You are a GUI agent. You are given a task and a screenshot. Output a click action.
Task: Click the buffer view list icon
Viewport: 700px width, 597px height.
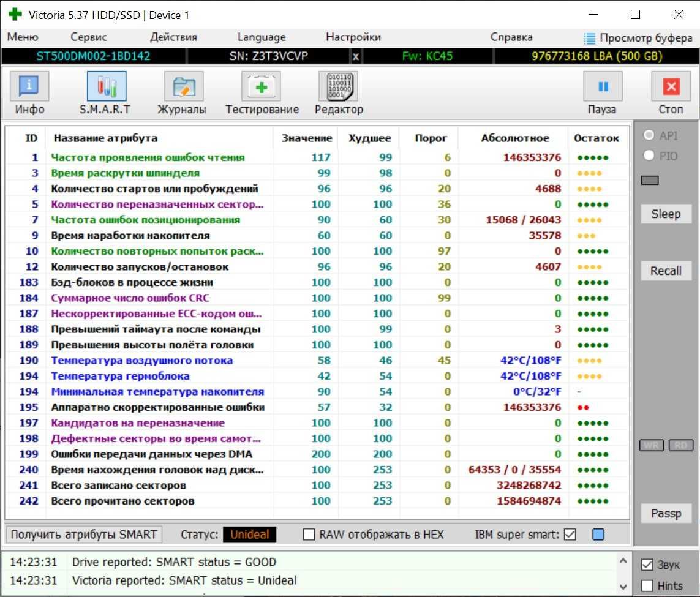[589, 39]
